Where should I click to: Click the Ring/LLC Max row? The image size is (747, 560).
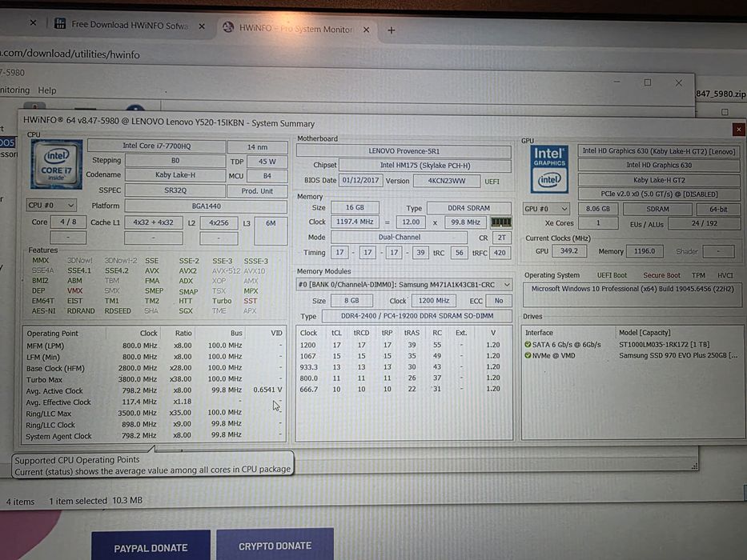coord(154,413)
